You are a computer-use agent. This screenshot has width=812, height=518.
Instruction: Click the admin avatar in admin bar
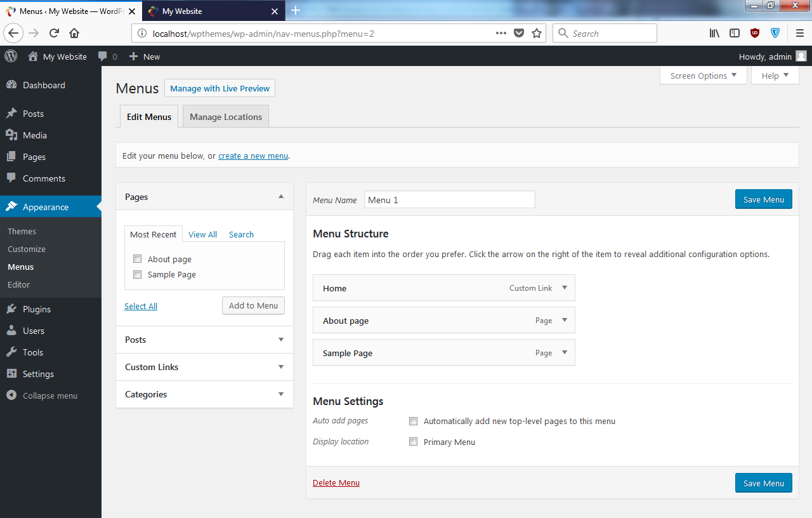(x=801, y=56)
